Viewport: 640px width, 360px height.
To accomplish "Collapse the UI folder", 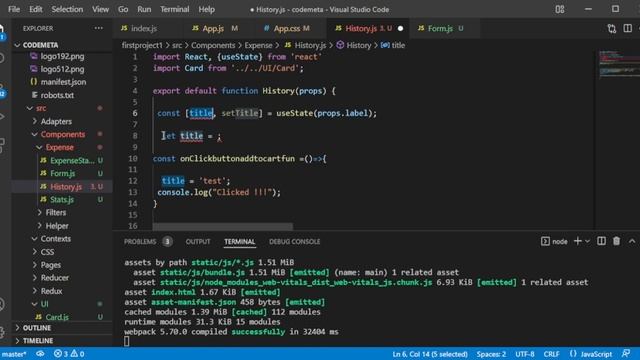I will tap(35, 304).
